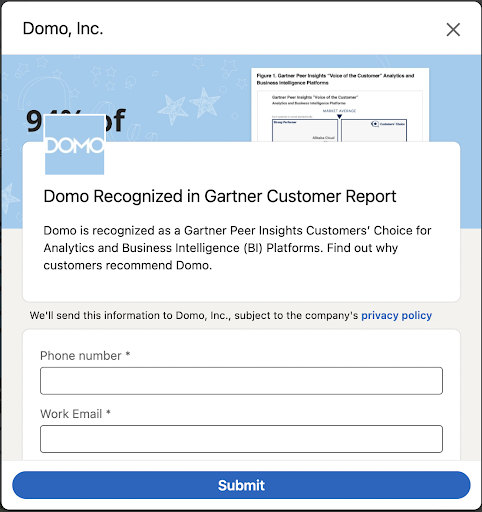Click the "We'll send this information" disclaimer text
This screenshot has width=482, height=512.
point(194,315)
